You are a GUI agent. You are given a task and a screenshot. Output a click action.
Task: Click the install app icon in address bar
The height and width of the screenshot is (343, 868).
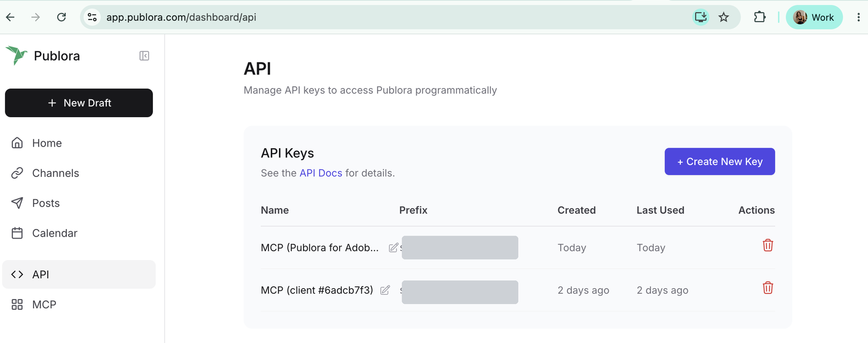[701, 17]
